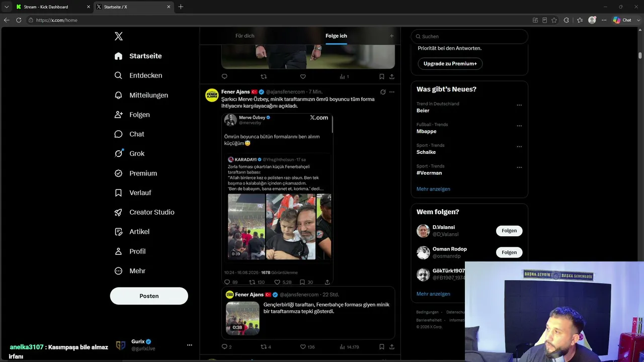The width and height of the screenshot is (644, 362).
Task: Click Mehr anzeigen under Wem folgen
Action: [433, 294]
